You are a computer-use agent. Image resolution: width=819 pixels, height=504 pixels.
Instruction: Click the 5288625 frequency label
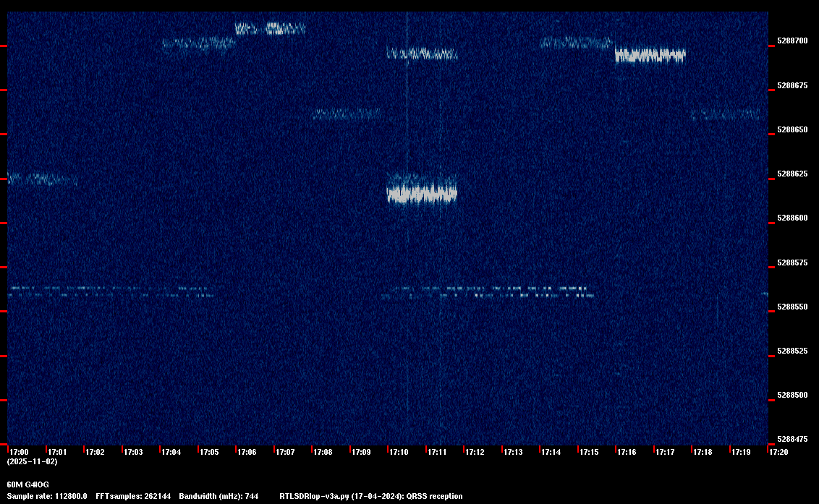(x=792, y=174)
